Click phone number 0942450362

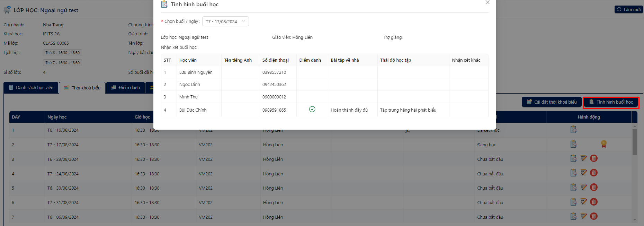(274, 85)
